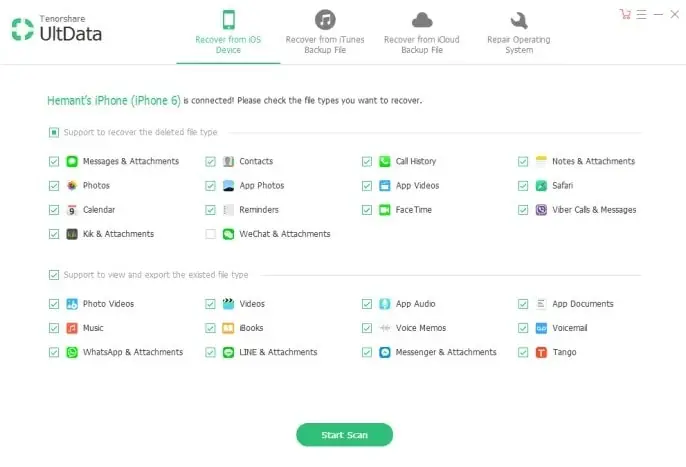
Task: Click the Videos clapperboard icon
Action: coord(228,304)
